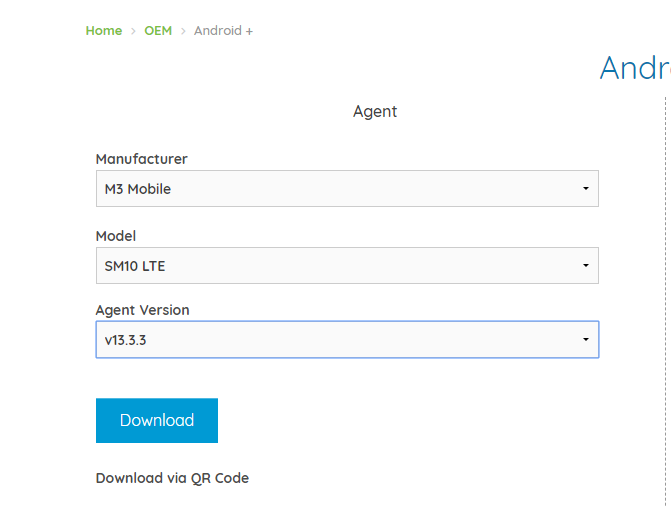Click the chevron separator after Home
The width and height of the screenshot is (671, 507).
[x=133, y=31]
